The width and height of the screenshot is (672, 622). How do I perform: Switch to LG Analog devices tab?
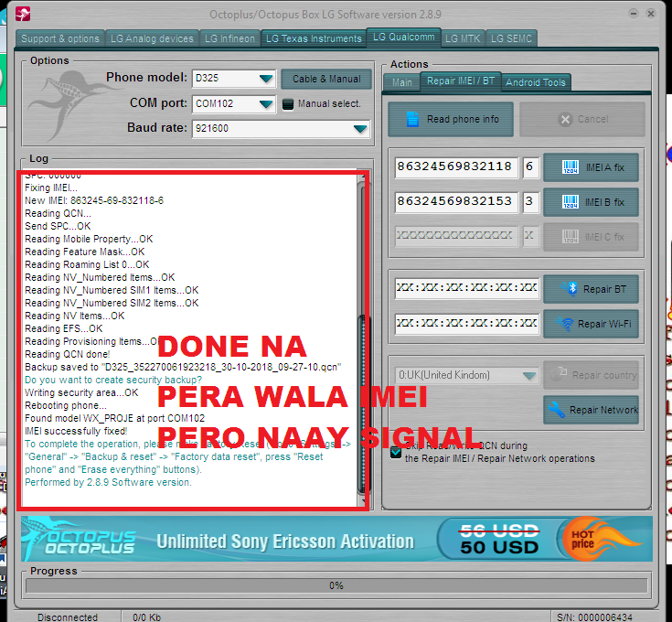[x=152, y=38]
